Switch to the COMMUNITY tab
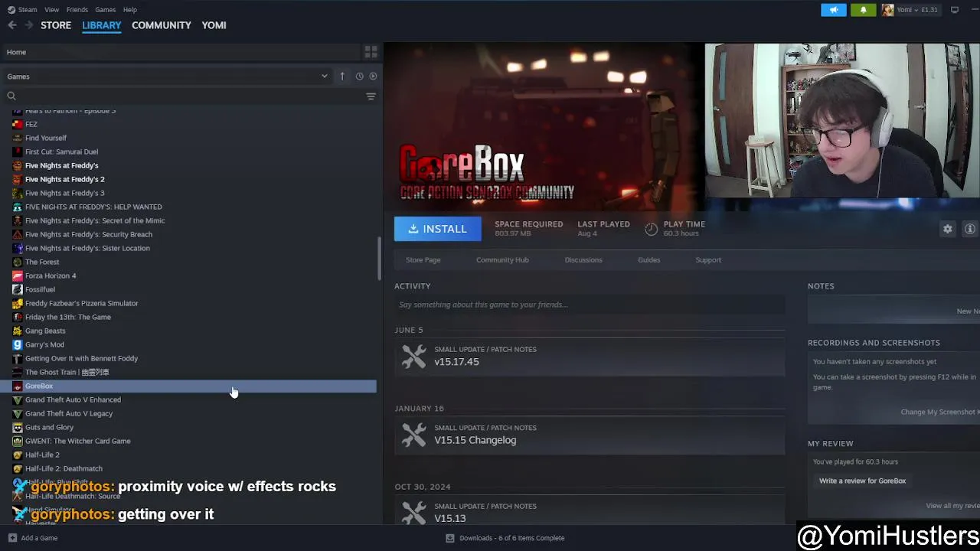The width and height of the screenshot is (980, 551). point(162,25)
